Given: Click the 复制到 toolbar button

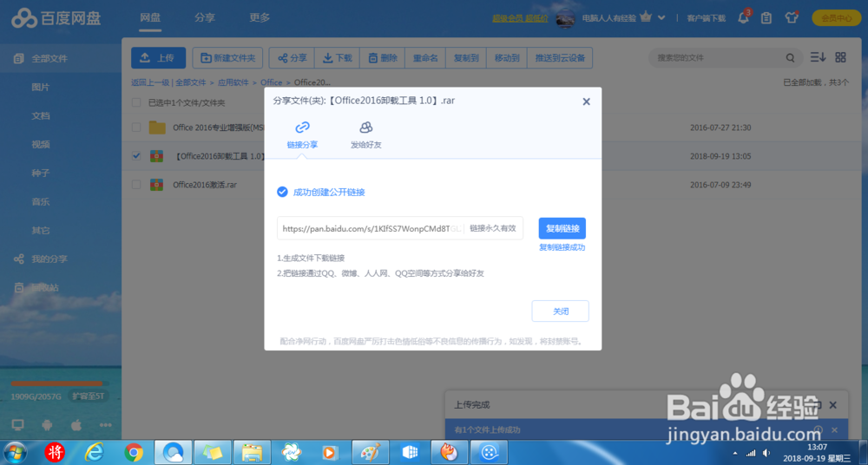Looking at the screenshot, I should pyautogui.click(x=466, y=57).
